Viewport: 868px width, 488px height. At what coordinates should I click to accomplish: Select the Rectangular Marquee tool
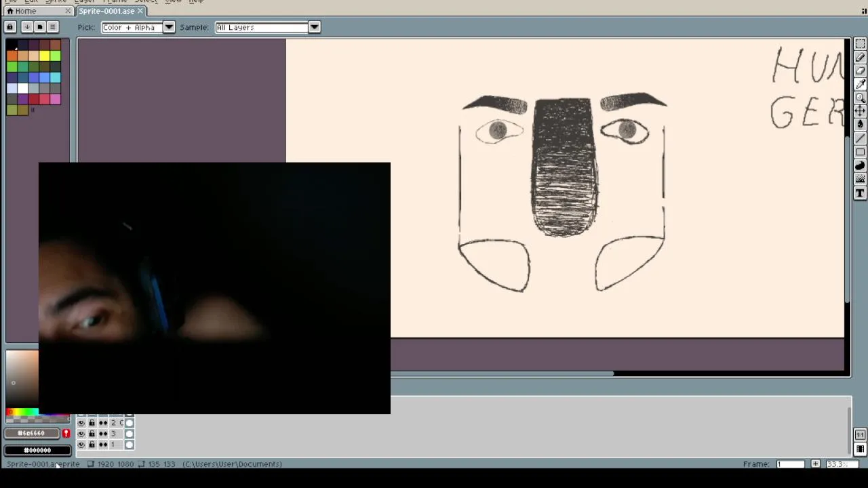(x=860, y=44)
